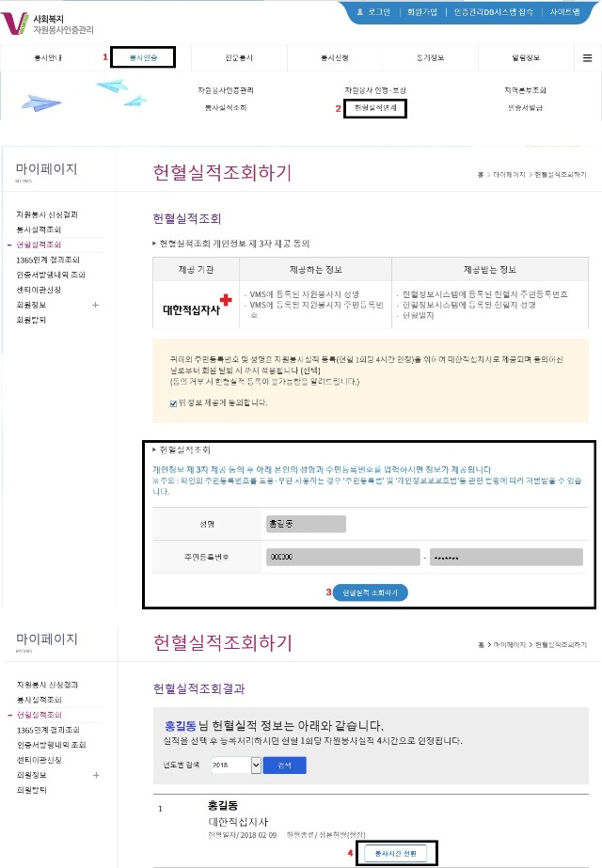Open the 년도별 검색 2018 dropdown

point(236,765)
